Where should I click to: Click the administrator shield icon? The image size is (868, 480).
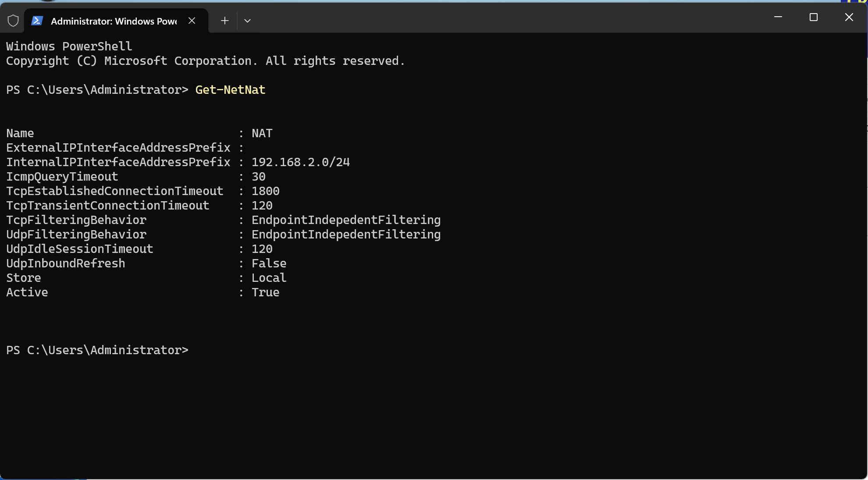point(13,21)
